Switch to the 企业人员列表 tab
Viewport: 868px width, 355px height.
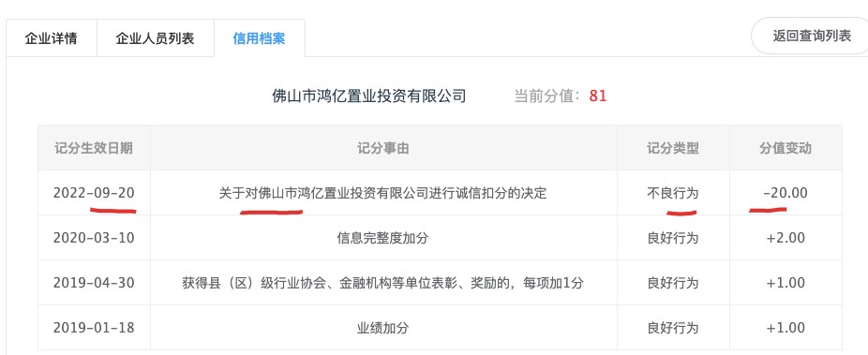tap(155, 38)
